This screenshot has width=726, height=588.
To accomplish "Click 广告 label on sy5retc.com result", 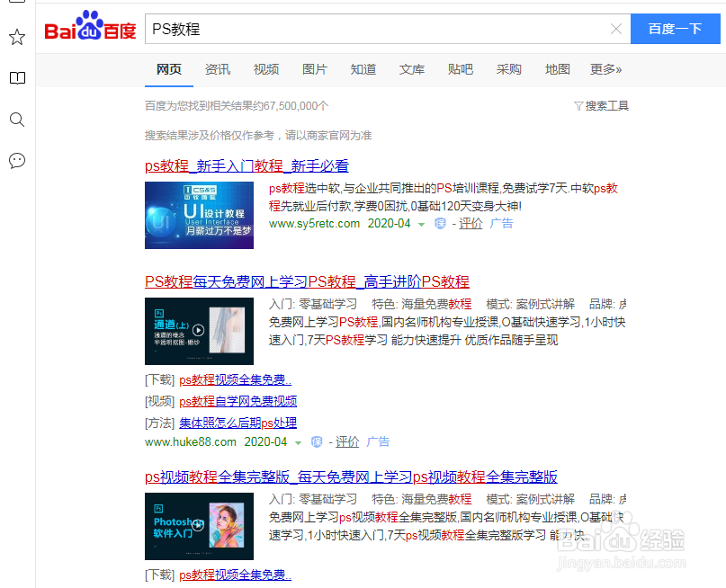I will click(501, 224).
